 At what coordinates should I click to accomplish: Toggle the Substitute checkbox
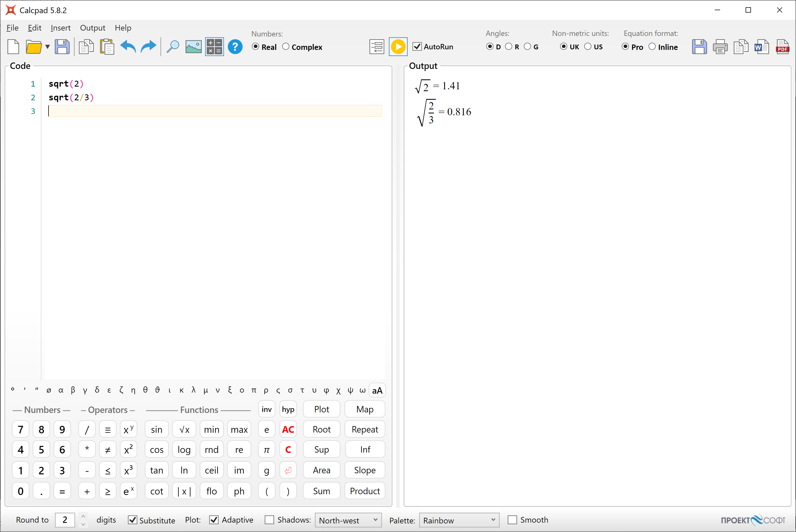click(x=151, y=520)
